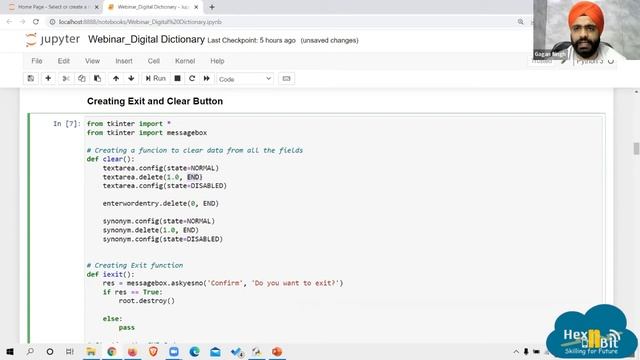Open the Cell menu
640x360 pixels.
153,61
